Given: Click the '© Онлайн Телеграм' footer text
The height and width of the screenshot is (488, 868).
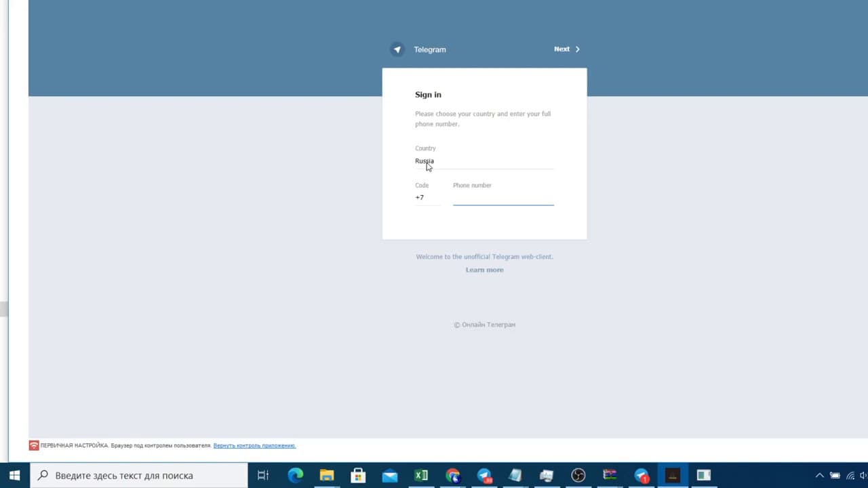Looking at the screenshot, I should [484, 325].
